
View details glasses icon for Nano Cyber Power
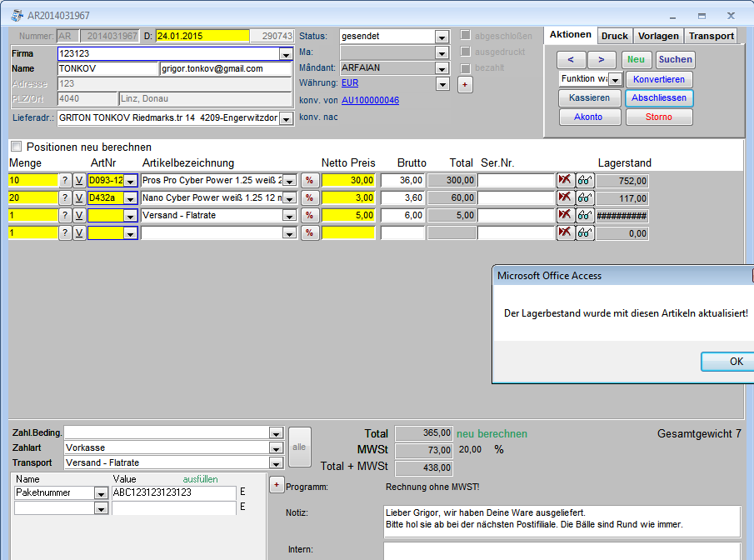coord(585,198)
